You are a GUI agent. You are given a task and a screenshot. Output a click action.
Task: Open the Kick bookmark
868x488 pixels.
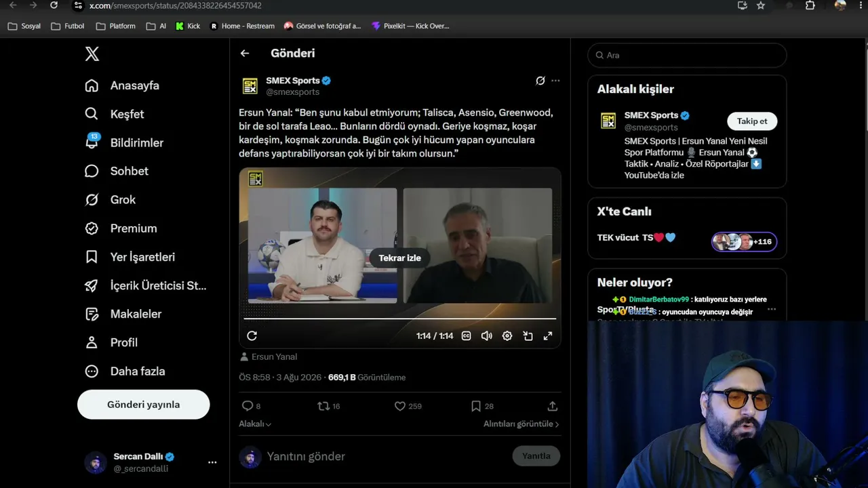188,26
